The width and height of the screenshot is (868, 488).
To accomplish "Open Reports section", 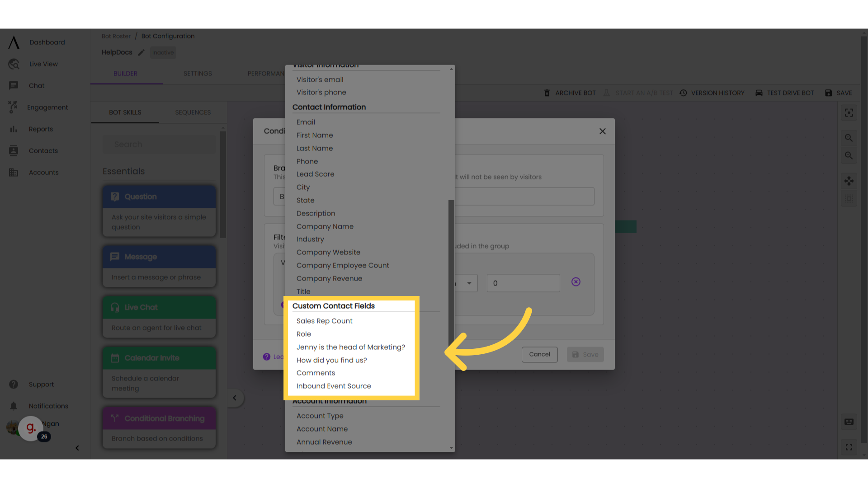I will pos(40,129).
